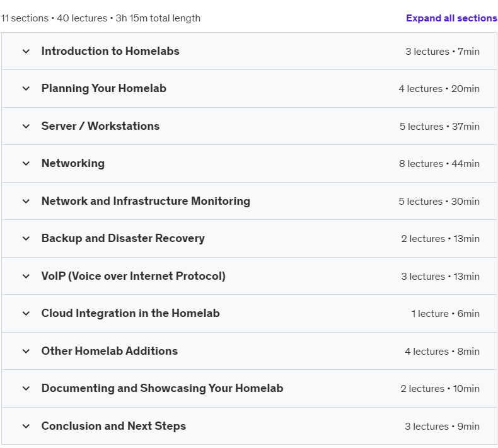Expand chevron beside Cloud Integration in the Homelab
Image resolution: width=498 pixels, height=448 pixels.
pos(26,313)
